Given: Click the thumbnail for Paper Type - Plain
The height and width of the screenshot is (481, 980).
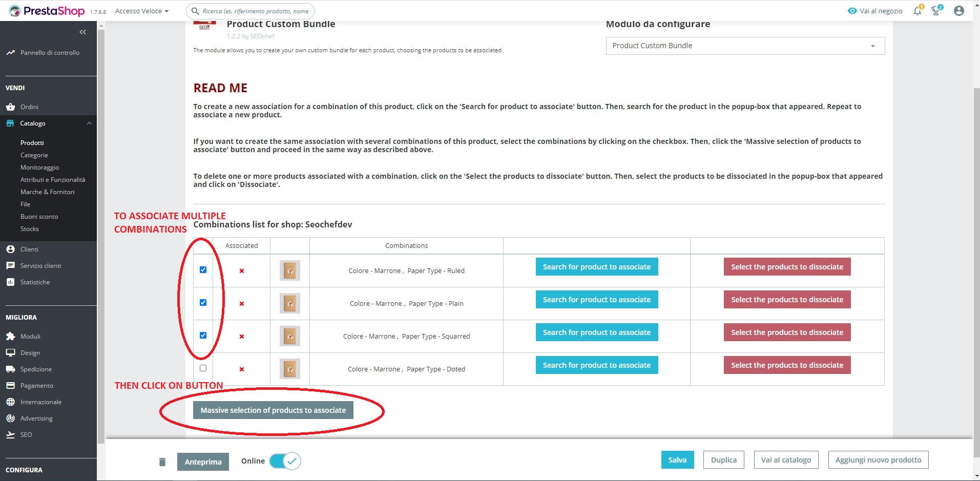Looking at the screenshot, I should [x=290, y=304].
